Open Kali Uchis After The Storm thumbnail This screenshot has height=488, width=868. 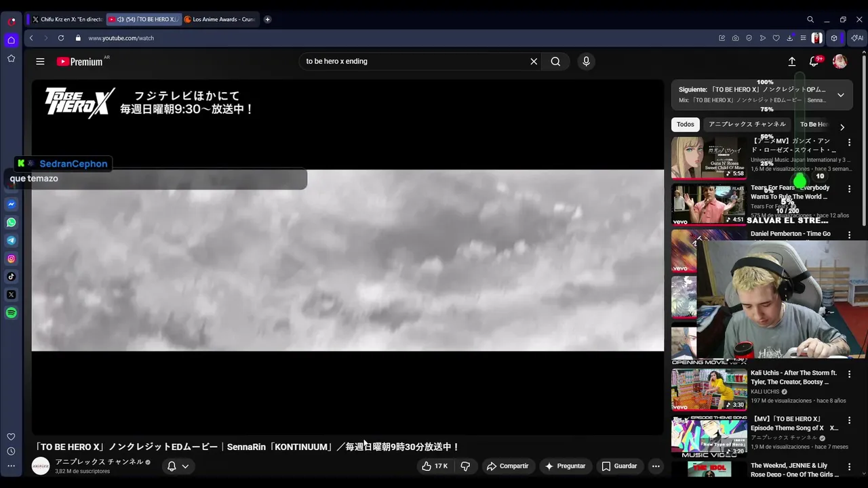(709, 390)
